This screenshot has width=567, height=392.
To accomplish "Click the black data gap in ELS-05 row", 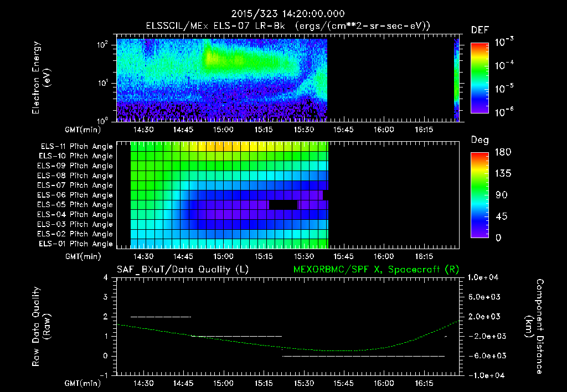I will [283, 205].
